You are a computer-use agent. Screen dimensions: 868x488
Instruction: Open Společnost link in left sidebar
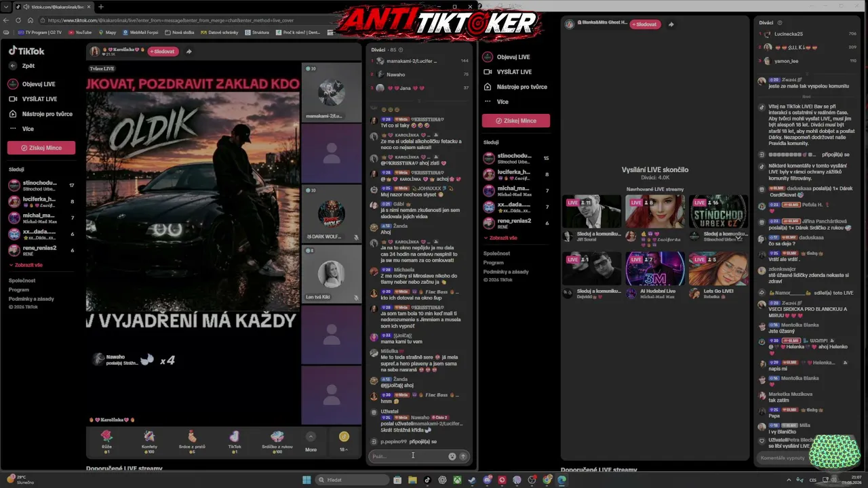click(x=22, y=281)
